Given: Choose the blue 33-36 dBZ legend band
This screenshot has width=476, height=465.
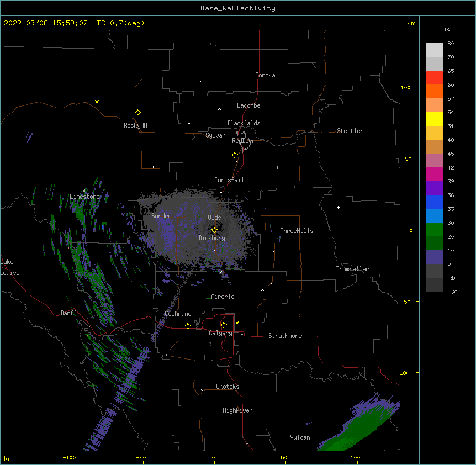Looking at the screenshot, I should (x=434, y=202).
